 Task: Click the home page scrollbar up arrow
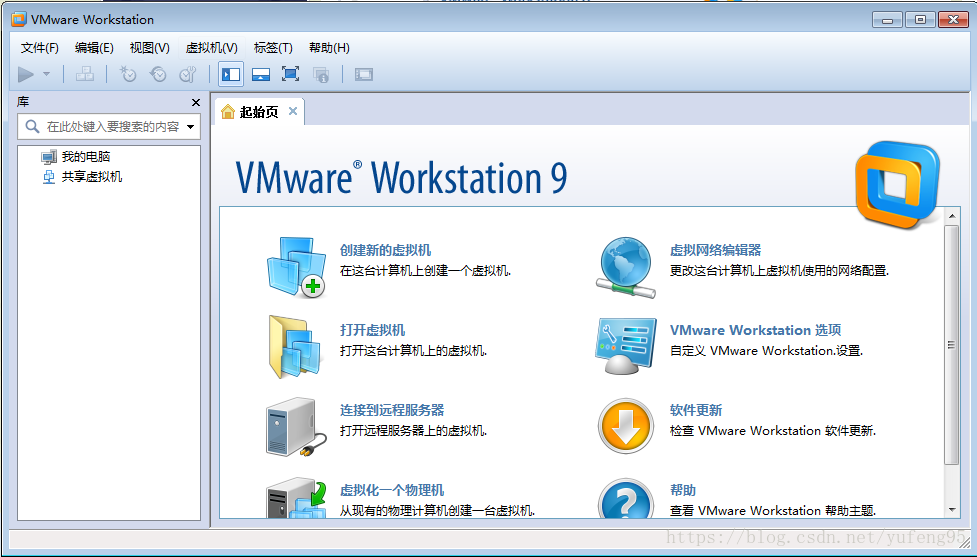pos(951,216)
